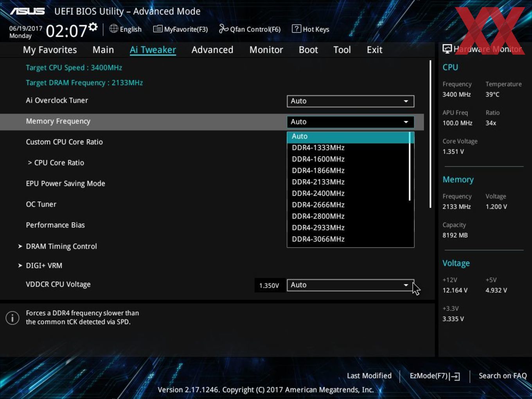This screenshot has width=532, height=399.
Task: Click the +5V reading 4.932 V
Action: 496,290
